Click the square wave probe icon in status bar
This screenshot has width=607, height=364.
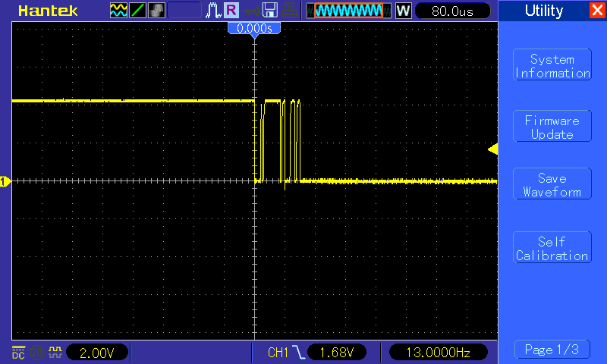[55, 352]
